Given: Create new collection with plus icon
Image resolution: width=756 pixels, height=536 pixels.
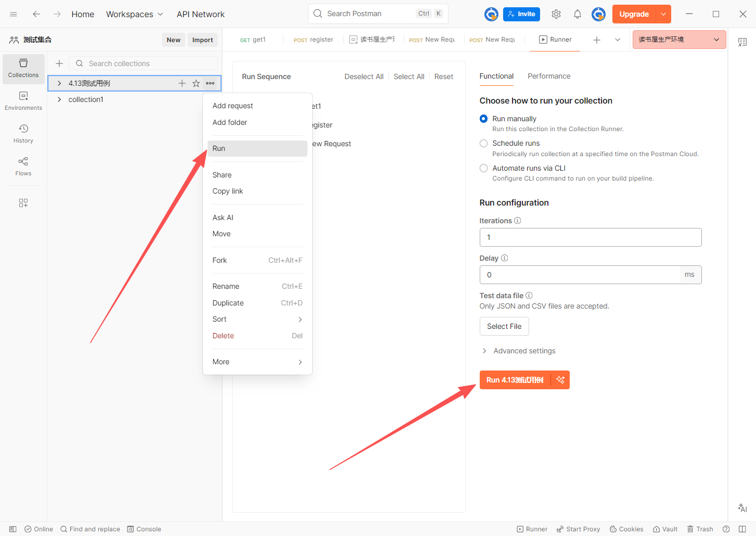Looking at the screenshot, I should [x=59, y=63].
